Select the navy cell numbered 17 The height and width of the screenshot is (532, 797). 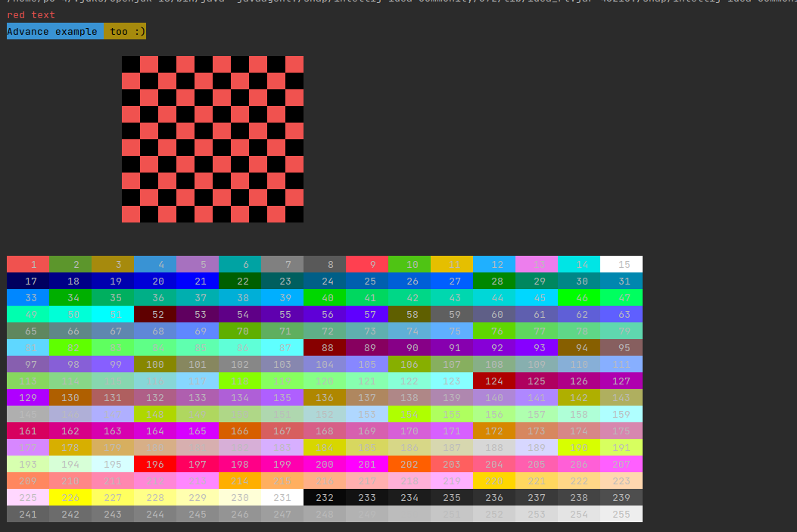28,281
